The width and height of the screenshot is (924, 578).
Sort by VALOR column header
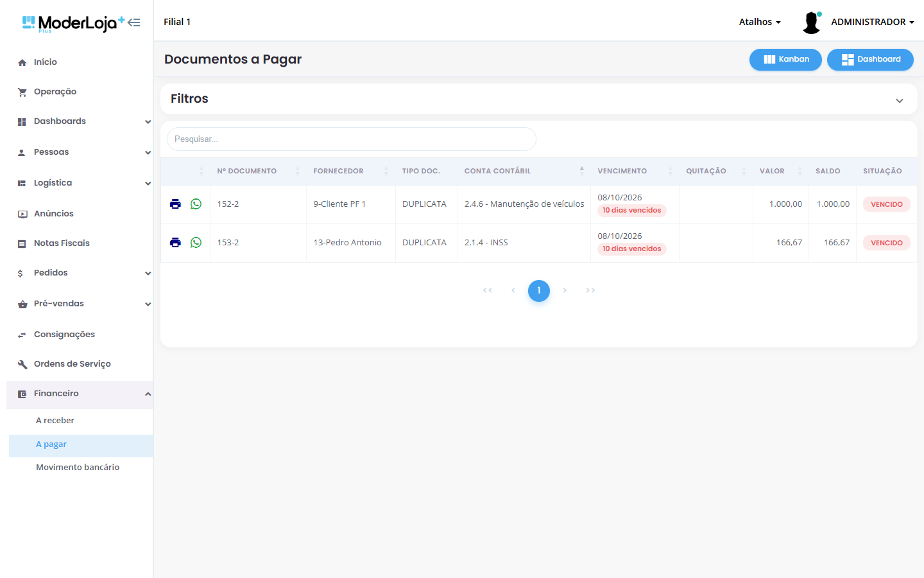[781, 171]
